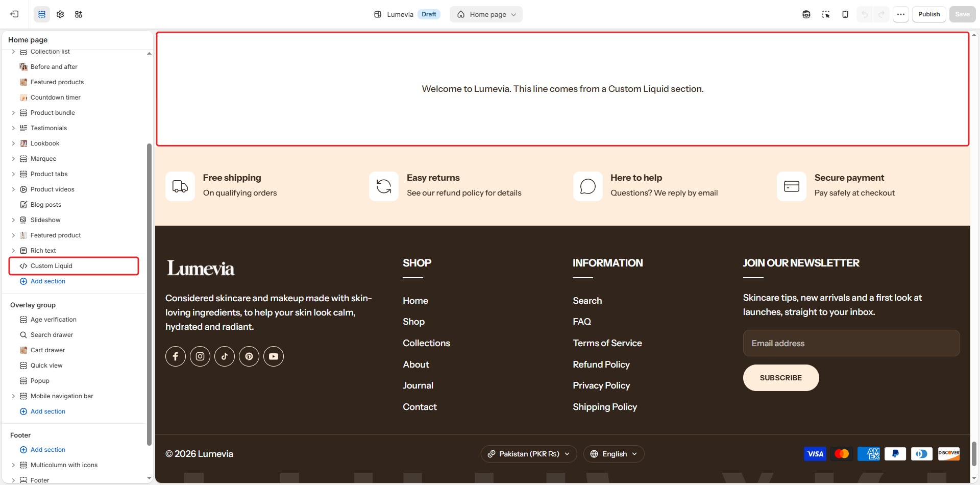The width and height of the screenshot is (980, 485).
Task: Add section below Custom Liquid
Action: click(43, 281)
